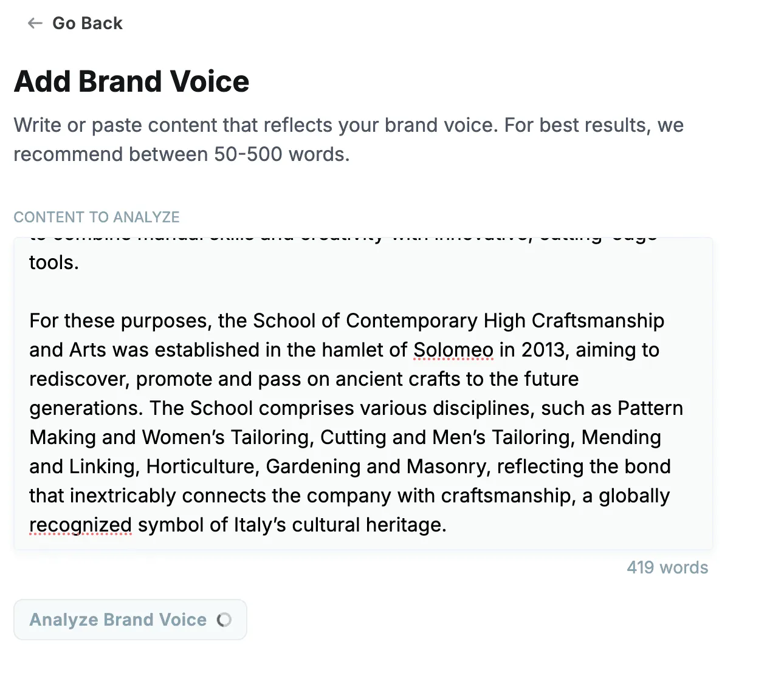
Task: Place cursor after the word tools.
Action: [x=80, y=263]
